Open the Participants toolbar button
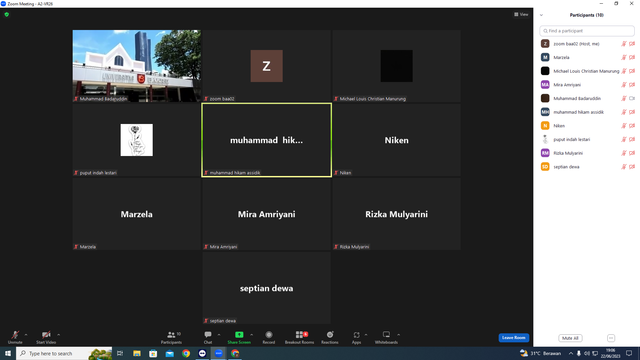 coord(171,337)
